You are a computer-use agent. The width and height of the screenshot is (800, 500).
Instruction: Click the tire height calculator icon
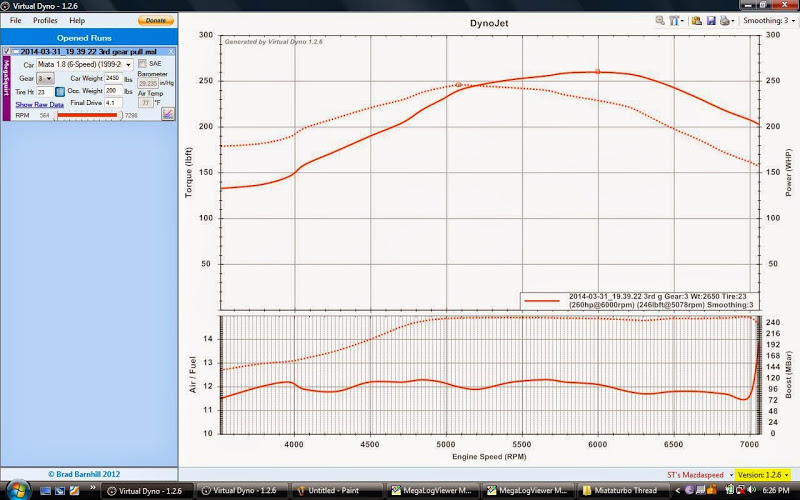(60, 91)
